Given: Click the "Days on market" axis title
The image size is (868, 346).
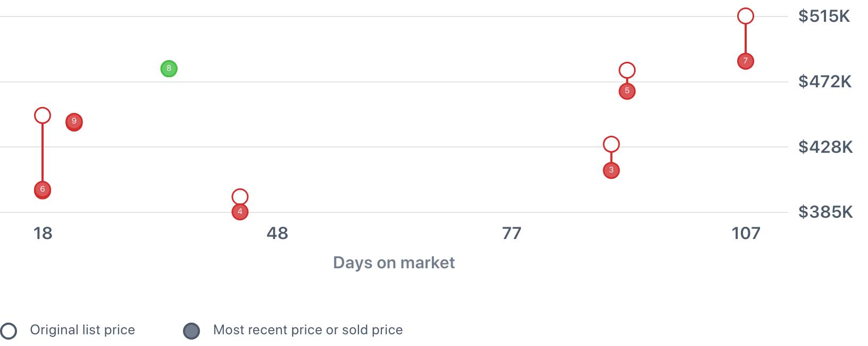Looking at the screenshot, I should pos(394,262).
